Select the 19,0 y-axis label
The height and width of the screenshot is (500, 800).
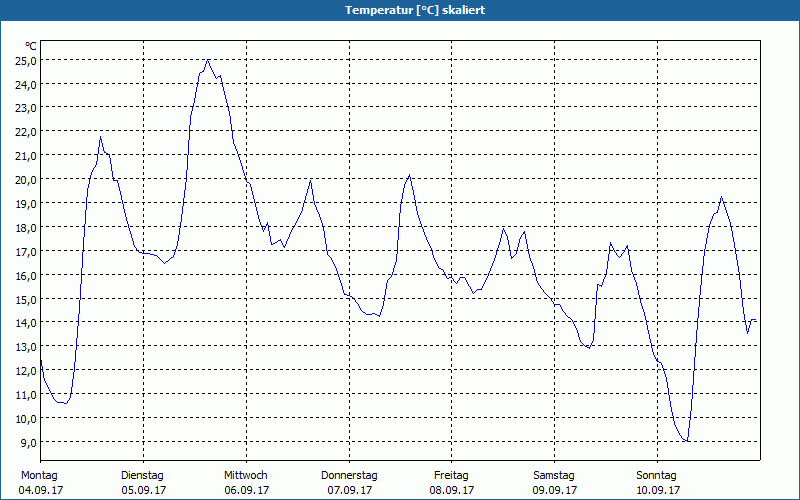26,204
